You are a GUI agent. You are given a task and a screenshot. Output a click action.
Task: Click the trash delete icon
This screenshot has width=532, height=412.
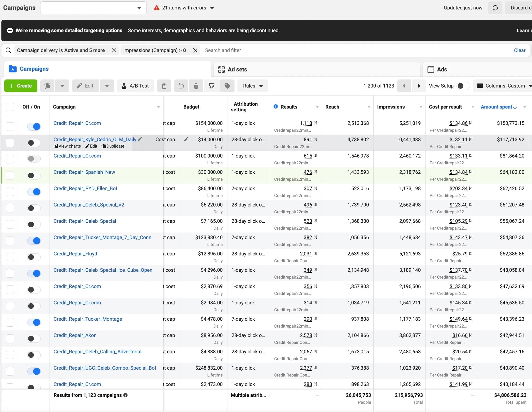pyautogui.click(x=196, y=86)
